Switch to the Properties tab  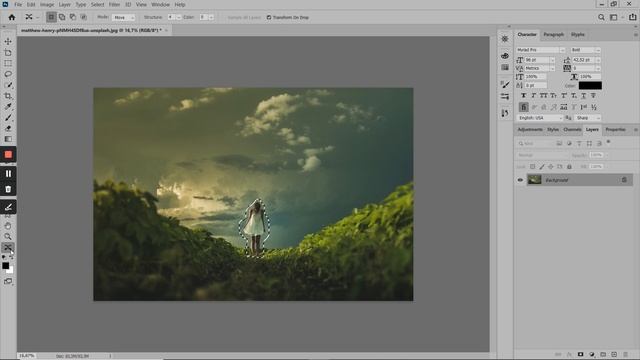click(x=615, y=129)
